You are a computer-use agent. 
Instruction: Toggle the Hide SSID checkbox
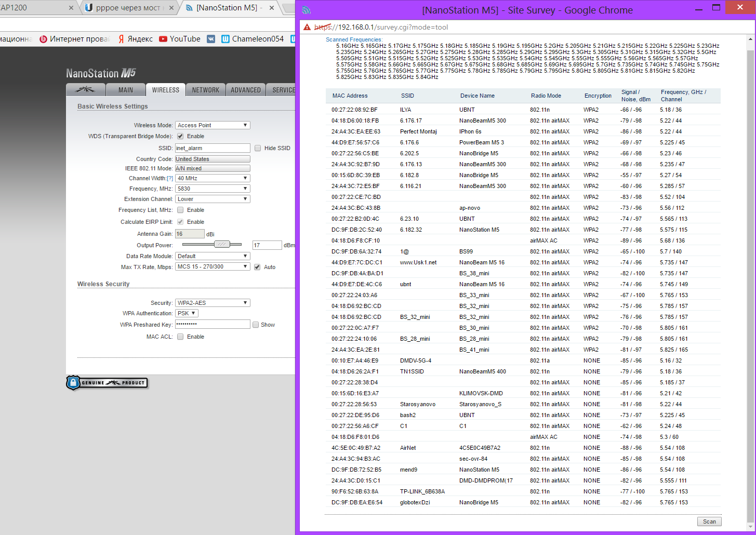tap(258, 148)
